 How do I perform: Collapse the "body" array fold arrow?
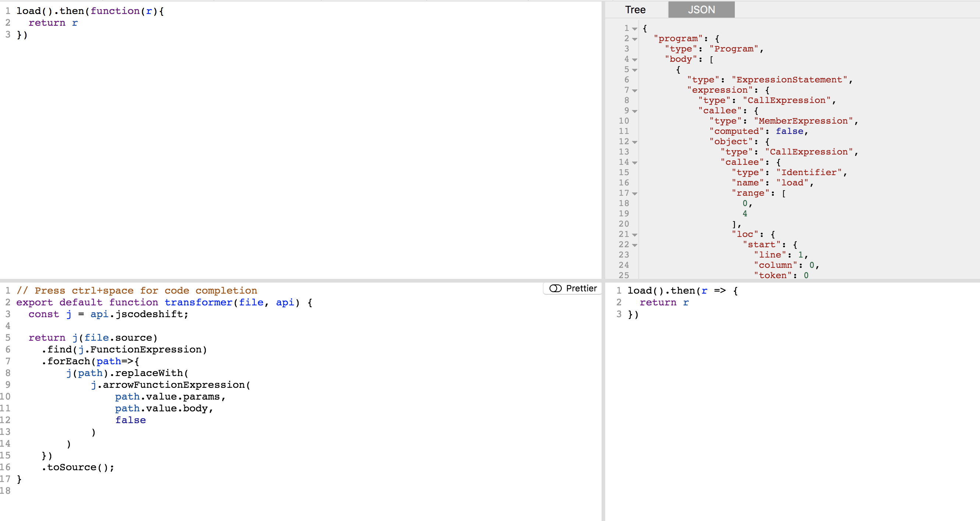[x=635, y=60]
